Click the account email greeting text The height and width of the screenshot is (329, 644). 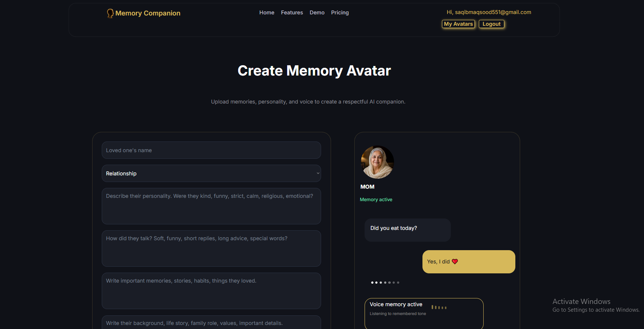point(489,12)
